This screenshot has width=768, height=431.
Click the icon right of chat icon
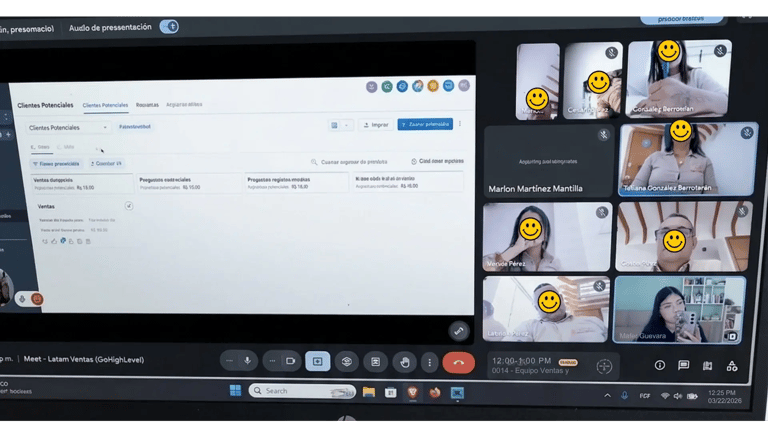tap(707, 365)
